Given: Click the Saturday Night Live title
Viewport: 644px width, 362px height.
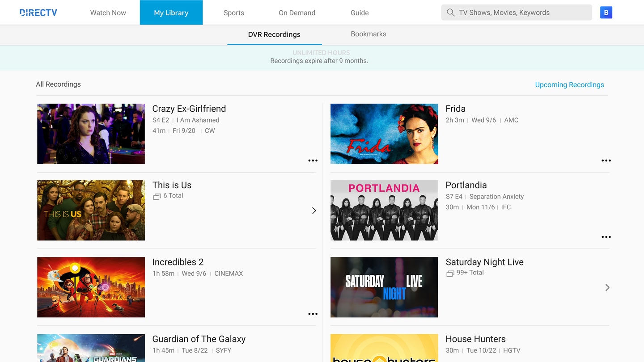Looking at the screenshot, I should (x=484, y=262).
